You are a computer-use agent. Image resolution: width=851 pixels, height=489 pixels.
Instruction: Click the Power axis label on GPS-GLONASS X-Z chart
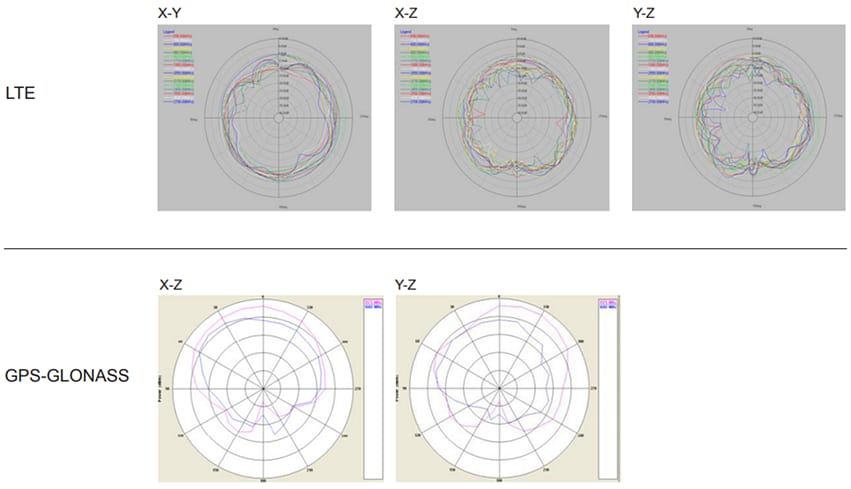(x=163, y=385)
